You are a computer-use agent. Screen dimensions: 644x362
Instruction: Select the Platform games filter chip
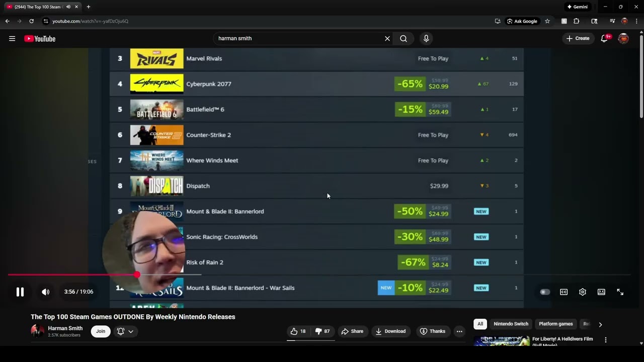click(556, 324)
